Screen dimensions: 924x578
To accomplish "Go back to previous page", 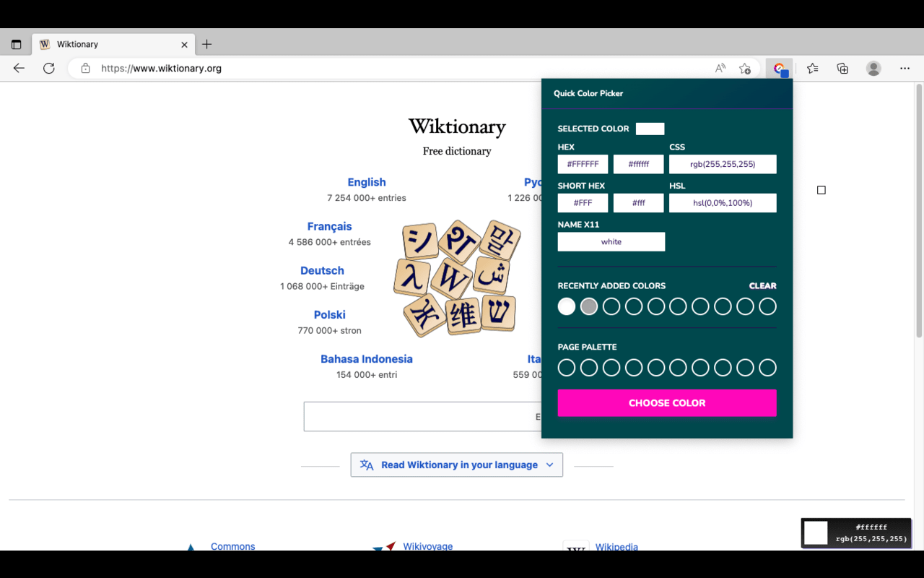I will [19, 68].
